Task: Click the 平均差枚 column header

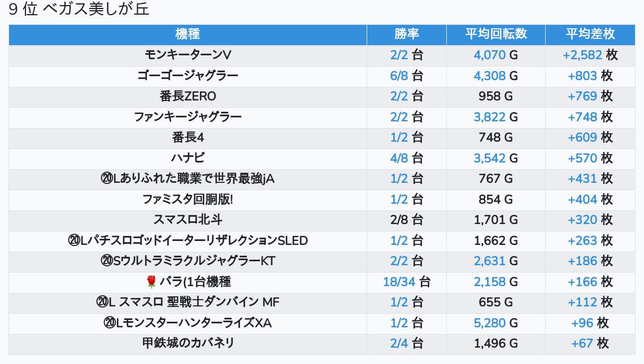Action: pos(590,34)
